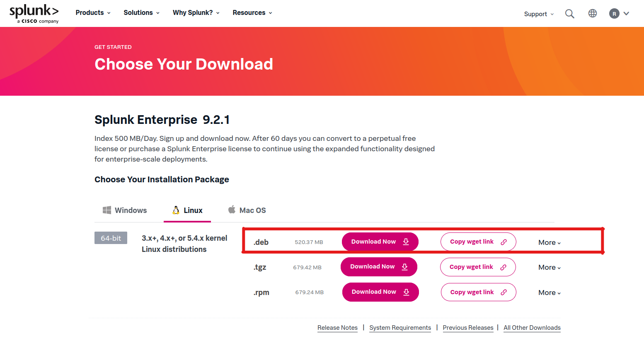Switch to the Mac OS tab

pyautogui.click(x=247, y=210)
